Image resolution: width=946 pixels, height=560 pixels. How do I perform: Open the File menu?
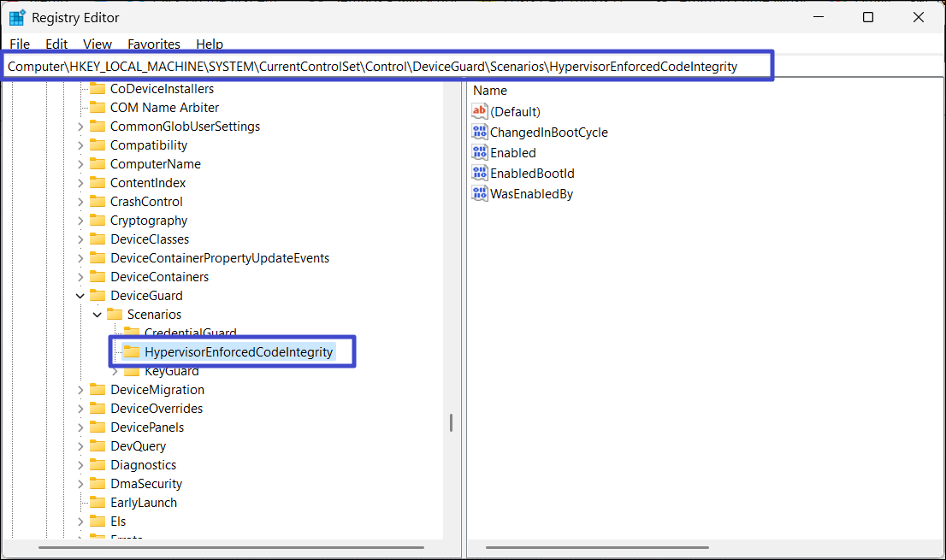(x=19, y=44)
